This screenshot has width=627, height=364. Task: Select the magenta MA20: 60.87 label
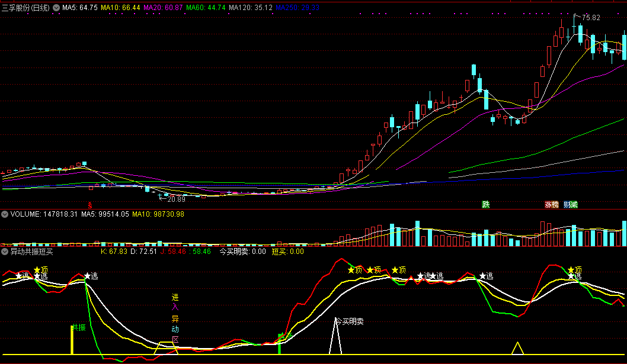163,8
